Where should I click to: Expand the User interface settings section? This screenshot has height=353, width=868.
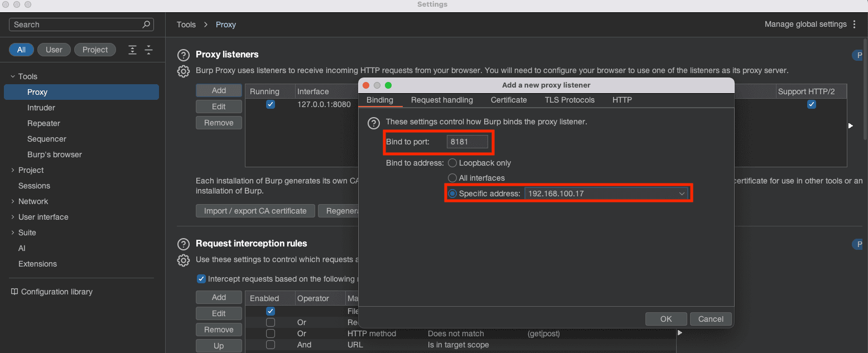pyautogui.click(x=13, y=217)
